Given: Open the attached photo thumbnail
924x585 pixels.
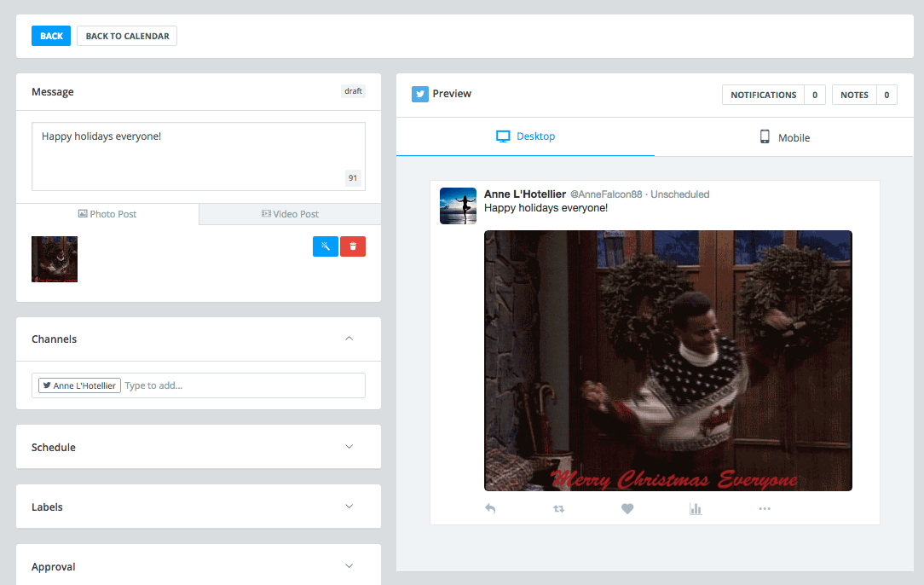Looking at the screenshot, I should tap(55, 259).
